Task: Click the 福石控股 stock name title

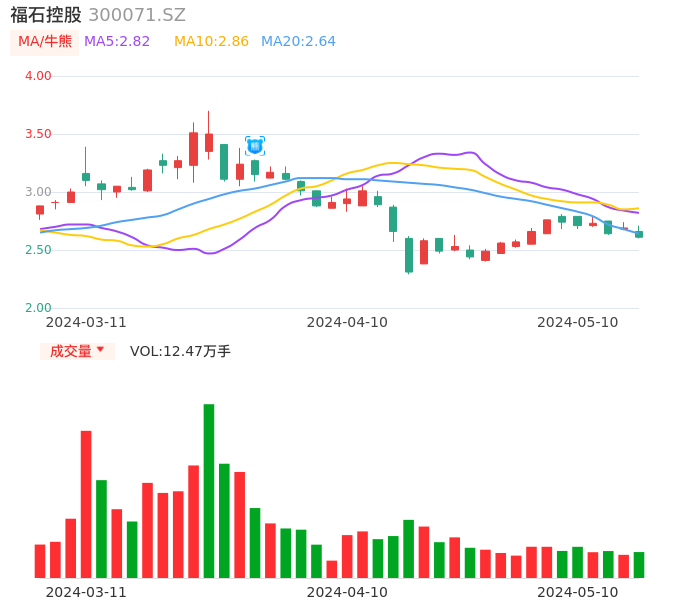Action: [46, 15]
